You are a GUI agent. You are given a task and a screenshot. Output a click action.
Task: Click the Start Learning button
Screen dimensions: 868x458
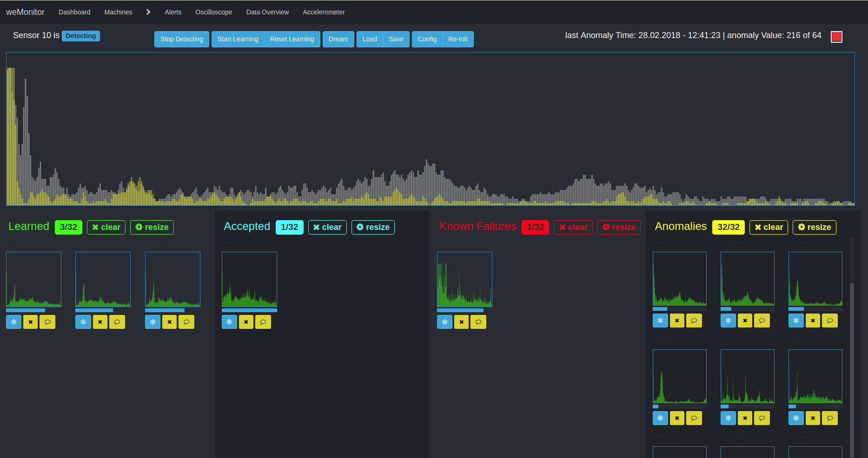[x=238, y=39]
